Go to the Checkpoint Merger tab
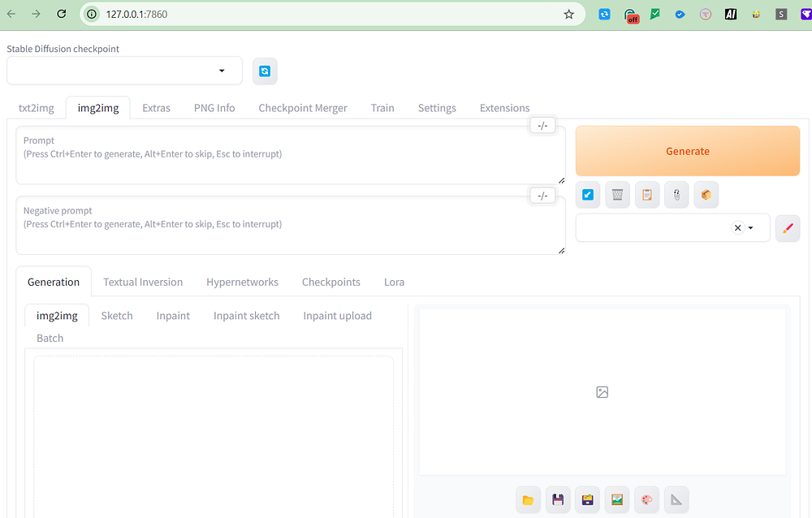Viewport: 812px width, 518px height. pyautogui.click(x=303, y=108)
